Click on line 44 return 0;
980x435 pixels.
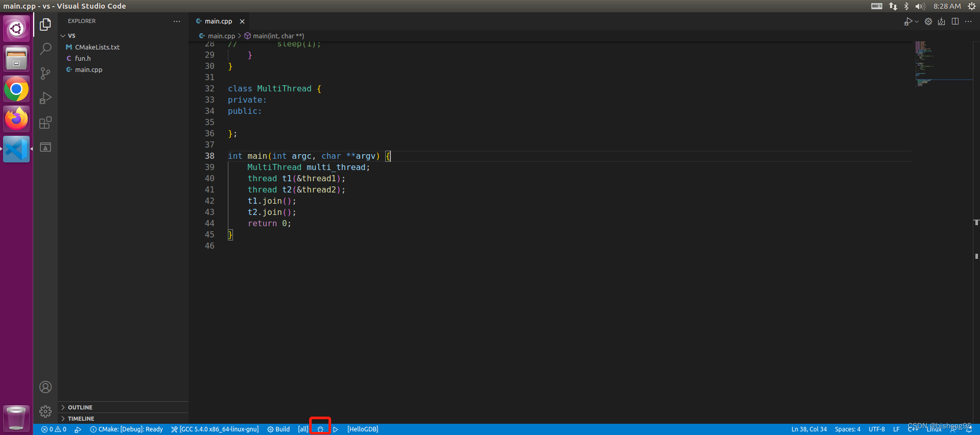pyautogui.click(x=269, y=224)
